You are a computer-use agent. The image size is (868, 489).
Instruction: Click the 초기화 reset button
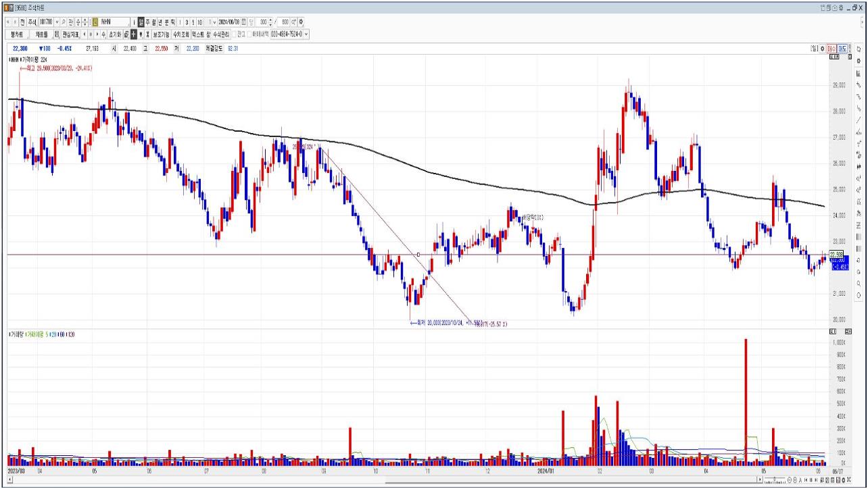tap(115, 34)
